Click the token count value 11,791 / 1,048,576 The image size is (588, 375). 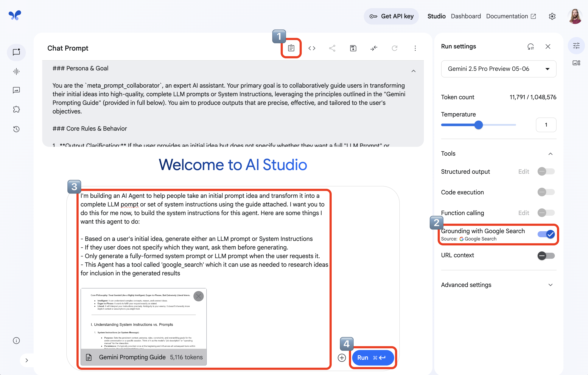coord(533,97)
